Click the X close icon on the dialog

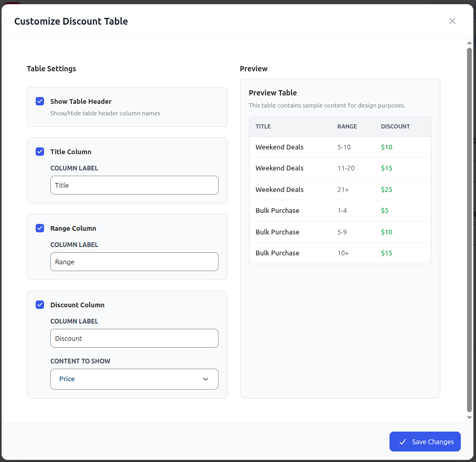tap(452, 21)
